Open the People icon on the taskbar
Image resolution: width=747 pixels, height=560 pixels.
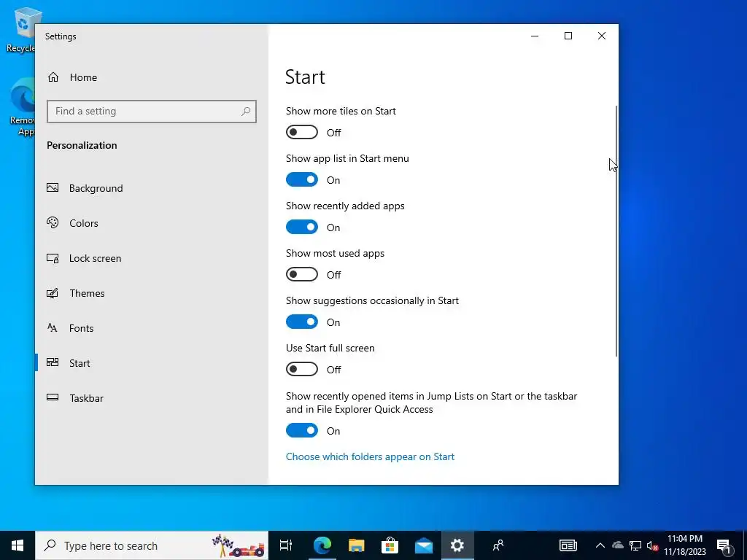coord(498,545)
